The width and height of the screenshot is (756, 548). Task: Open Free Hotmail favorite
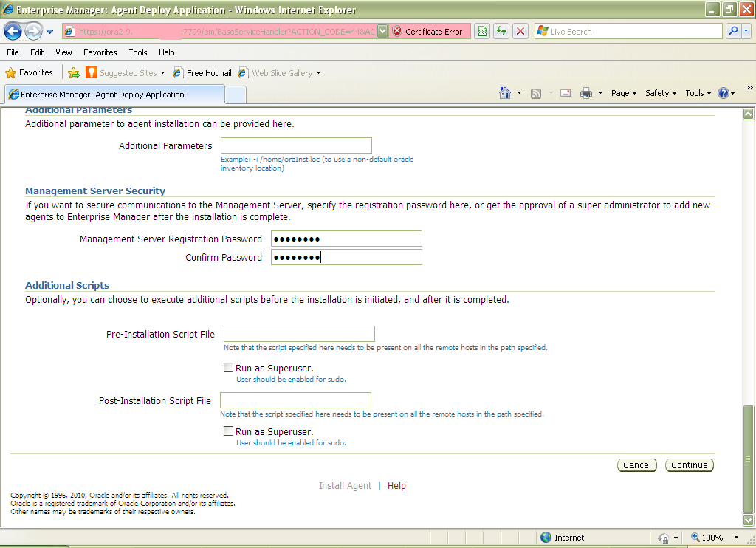(x=202, y=73)
